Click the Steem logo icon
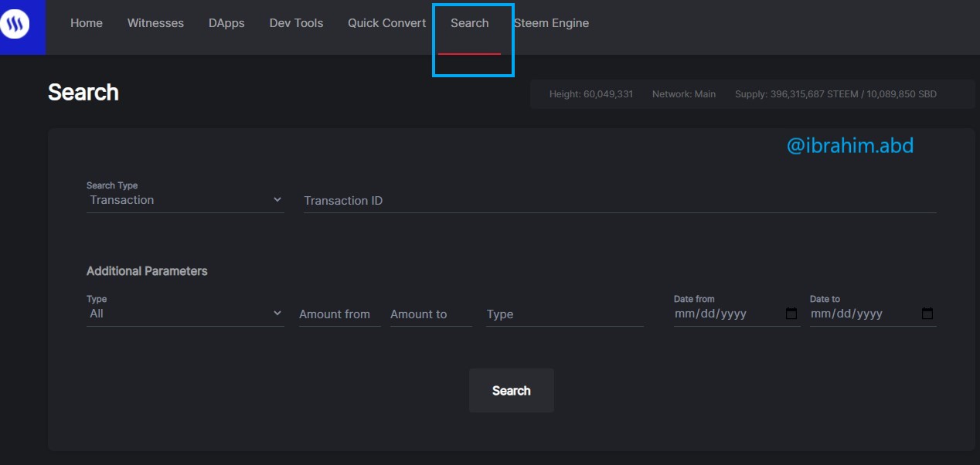Viewport: 980px width, 465px height. [15, 25]
